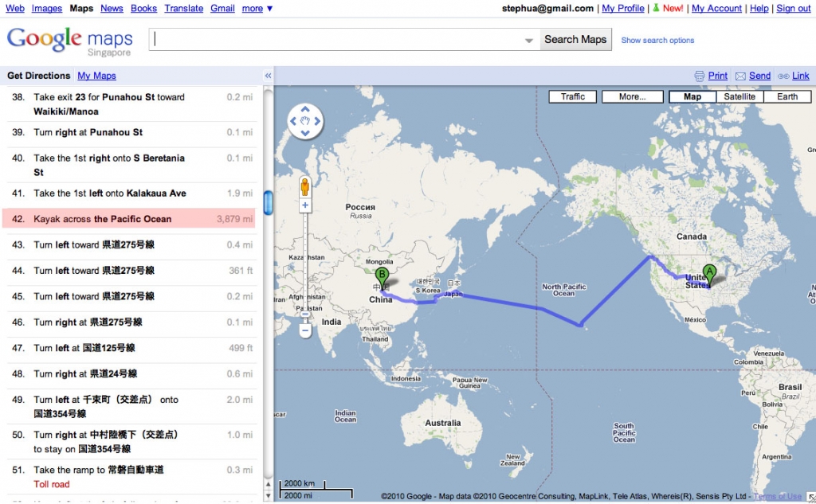Click the Print icon above the map
Screen dimensions: 816x504
click(699, 76)
